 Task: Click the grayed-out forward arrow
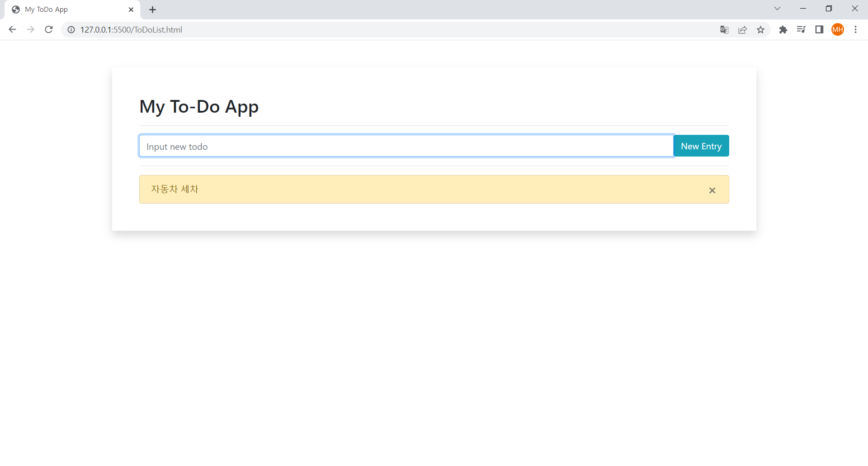click(30, 29)
